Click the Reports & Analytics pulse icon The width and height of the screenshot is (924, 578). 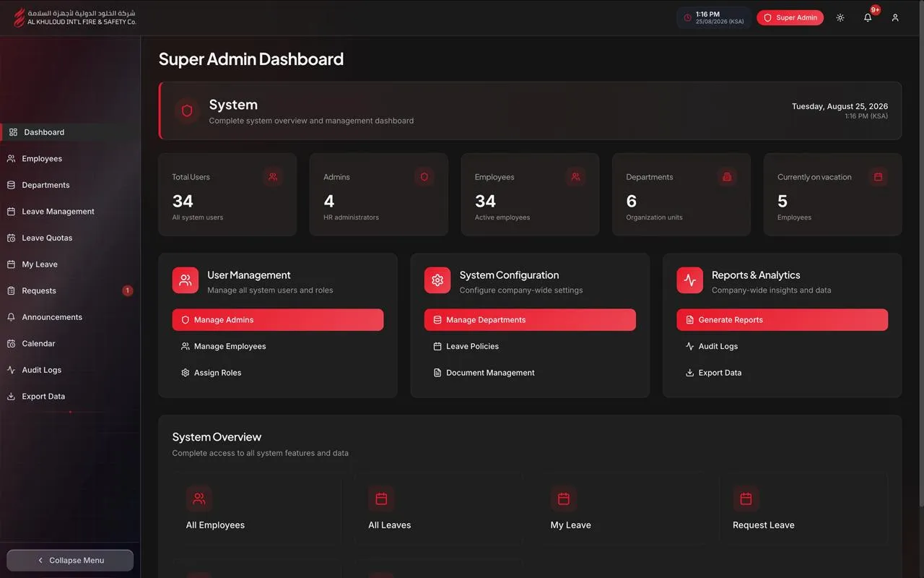[689, 280]
